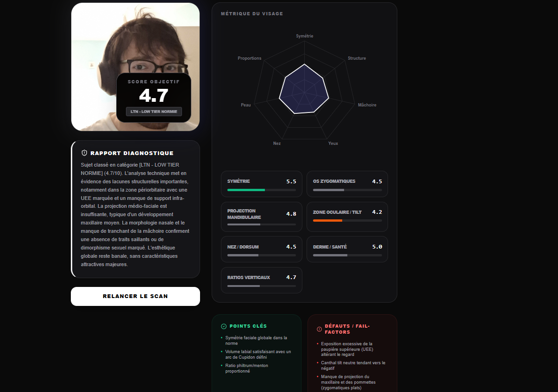The height and width of the screenshot is (392, 558).
Task: Click the alert icon beside Défauts / Fail-Factors
Action: [x=319, y=329]
